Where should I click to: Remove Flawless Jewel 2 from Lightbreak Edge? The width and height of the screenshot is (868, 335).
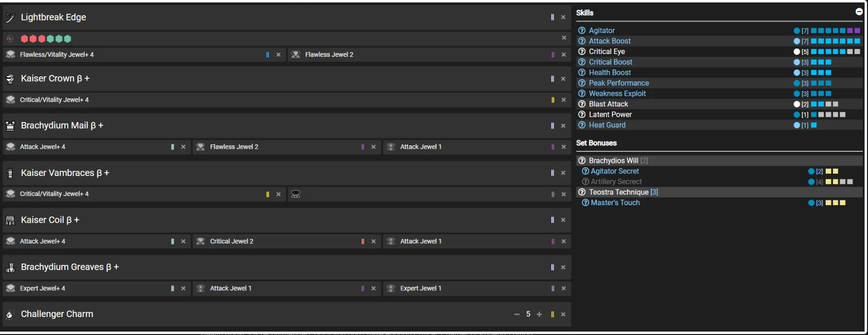click(564, 54)
